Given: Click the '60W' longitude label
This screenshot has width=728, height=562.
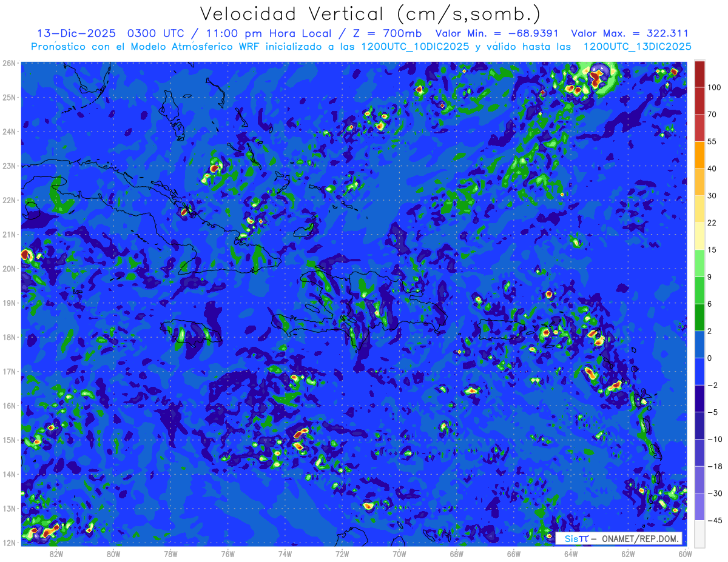Looking at the screenshot, I should [686, 553].
